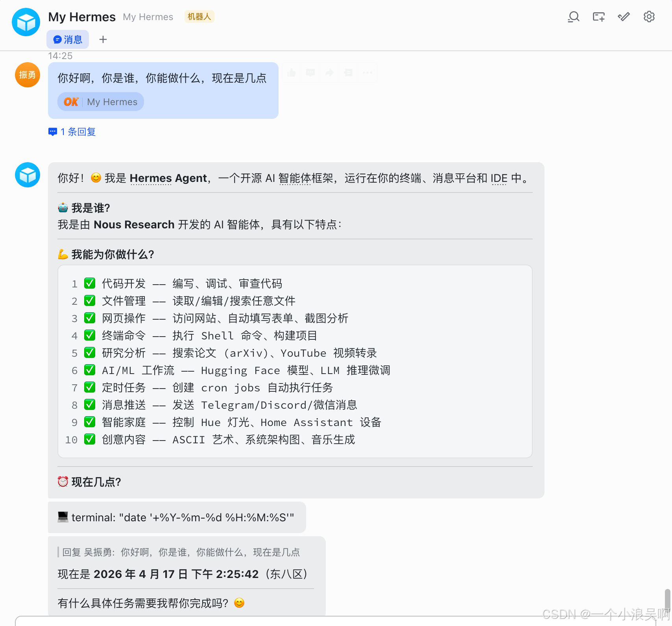Viewport: 672px width, 626px height.
Task: Click code line 6 AI/ML 工作流
Action: click(x=246, y=370)
